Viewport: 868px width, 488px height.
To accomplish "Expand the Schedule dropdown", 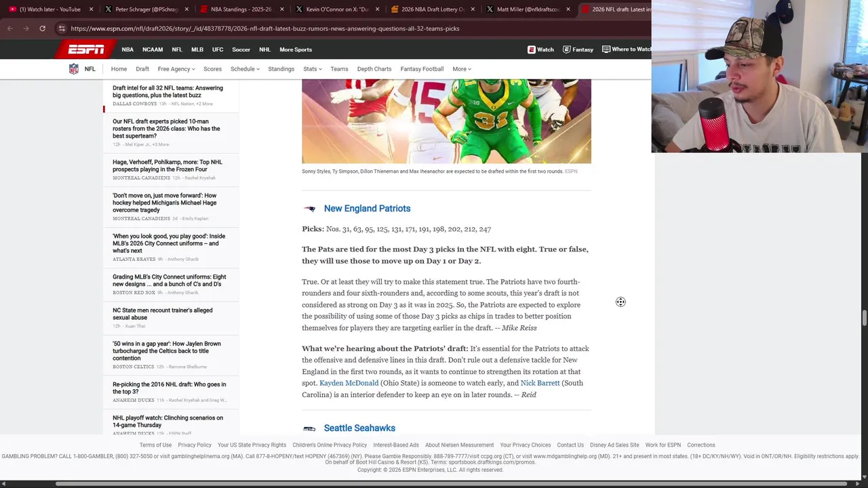I will pyautogui.click(x=245, y=69).
